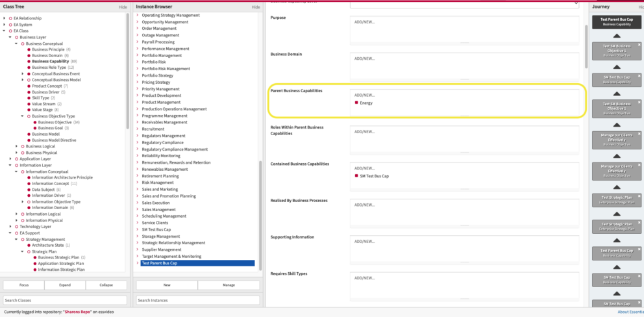Collapse the Strategy Management node
Screen dimensions: 644x317
[x=16, y=239]
